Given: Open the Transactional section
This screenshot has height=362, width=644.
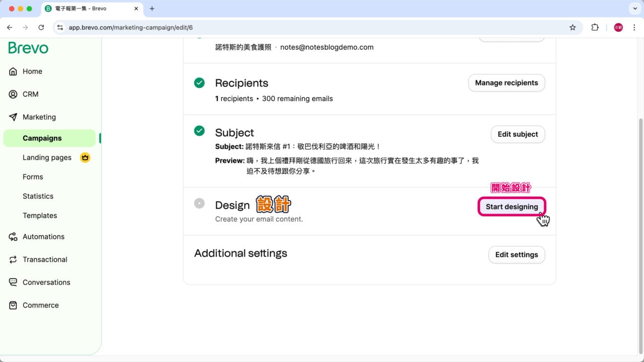Looking at the screenshot, I should [45, 259].
